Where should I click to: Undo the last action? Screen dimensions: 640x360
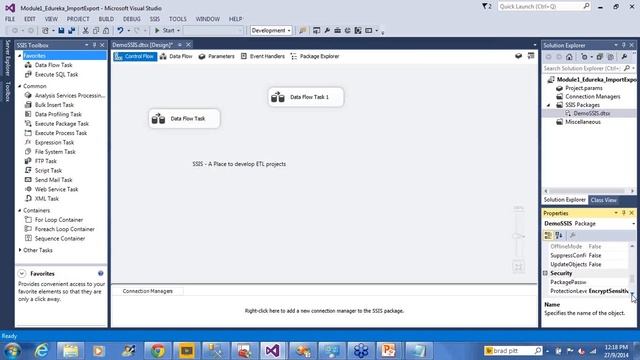(120, 30)
